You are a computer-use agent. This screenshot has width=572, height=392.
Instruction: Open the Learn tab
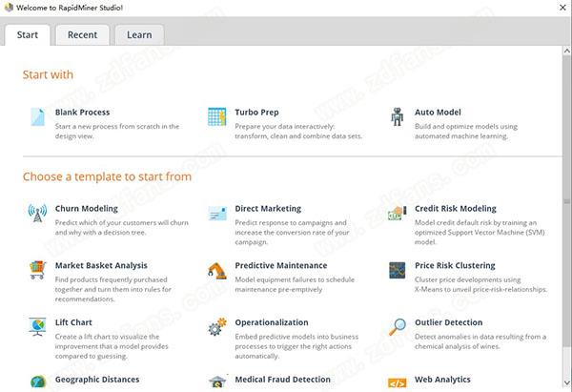coord(139,35)
